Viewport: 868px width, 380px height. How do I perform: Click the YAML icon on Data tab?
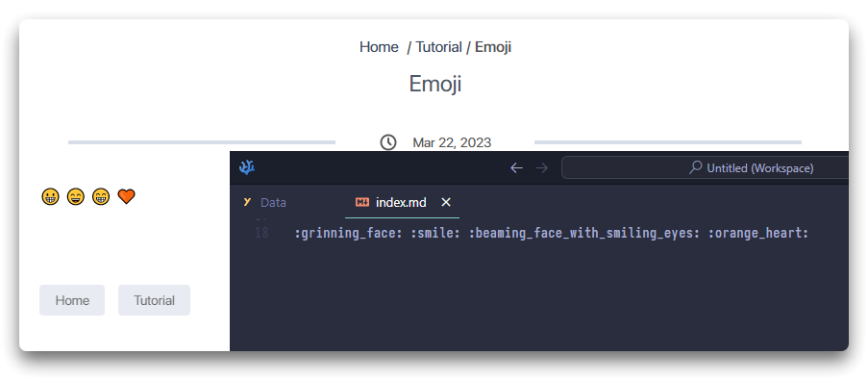[247, 203]
